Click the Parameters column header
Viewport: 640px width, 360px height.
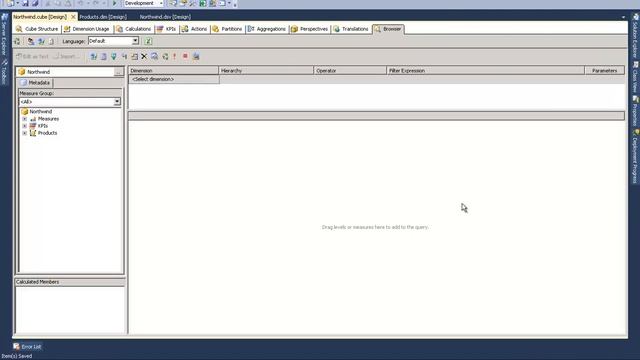point(604,71)
